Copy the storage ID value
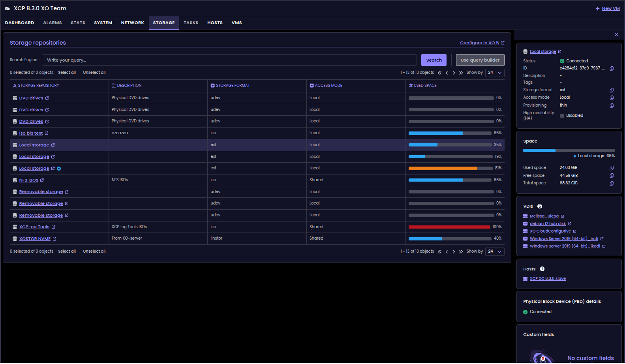The image size is (625, 364). pyautogui.click(x=612, y=69)
